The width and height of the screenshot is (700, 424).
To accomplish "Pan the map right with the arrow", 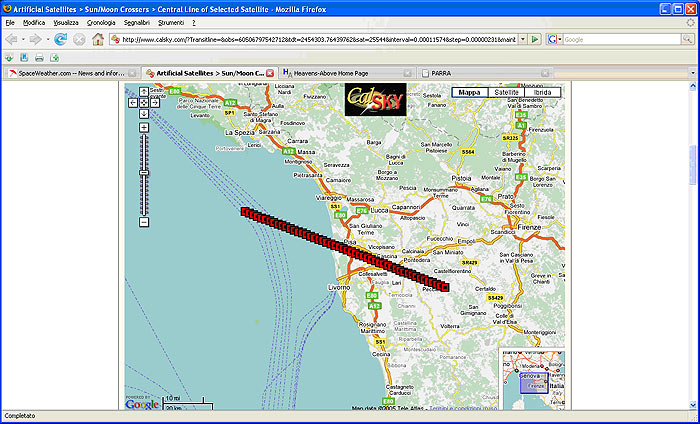I will [x=153, y=102].
